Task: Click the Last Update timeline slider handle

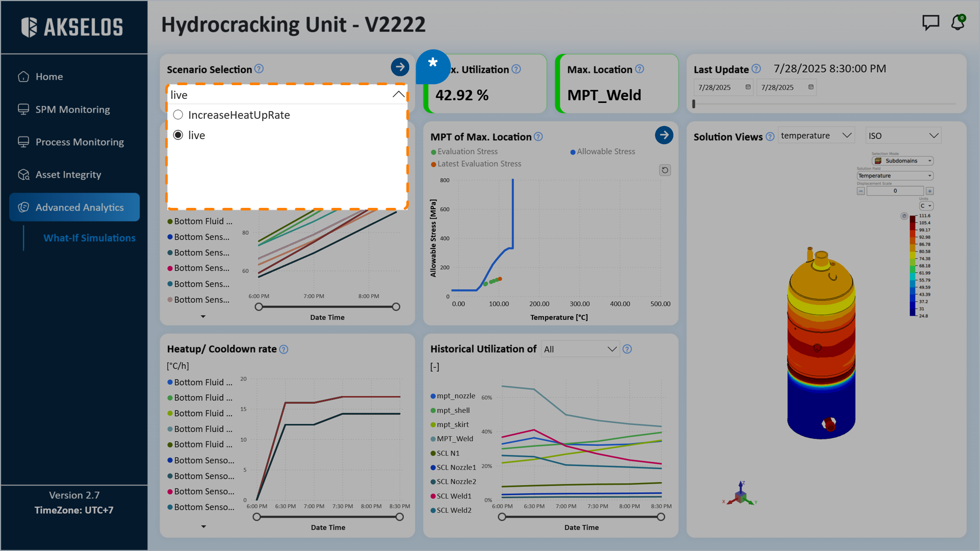Action: (694, 104)
